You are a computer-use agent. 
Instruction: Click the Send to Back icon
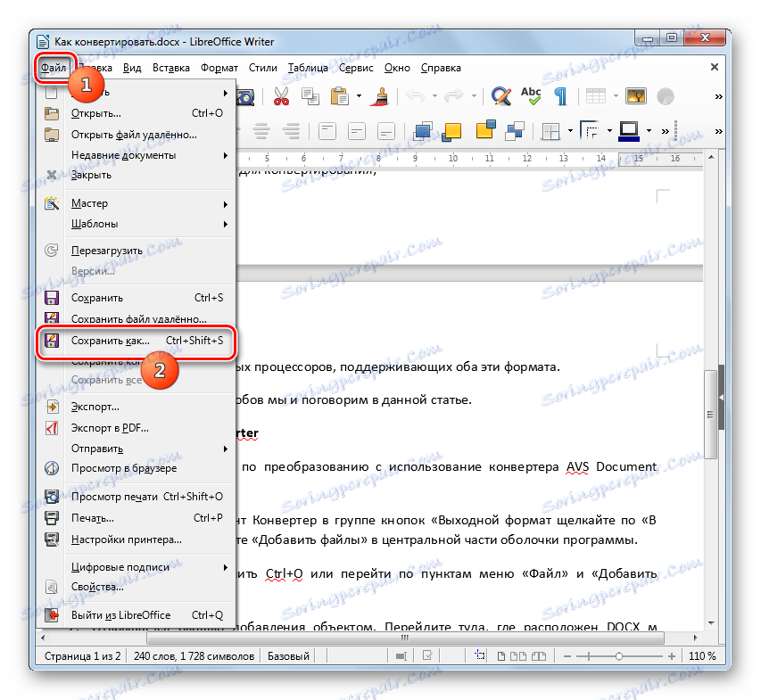pos(515,131)
